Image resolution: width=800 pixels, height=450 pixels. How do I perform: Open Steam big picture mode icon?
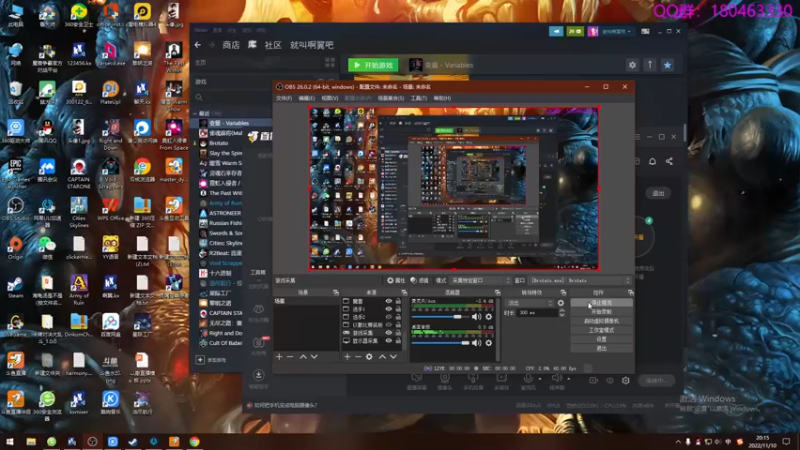[645, 31]
